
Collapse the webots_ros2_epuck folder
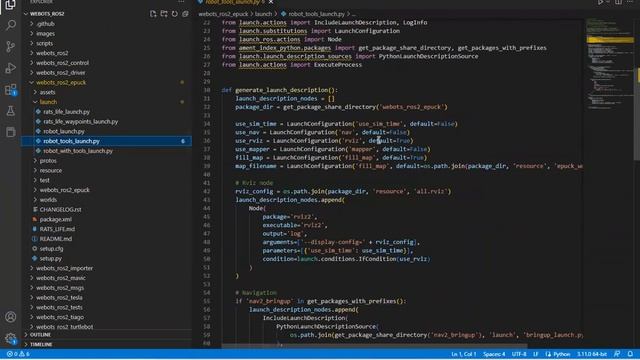[61, 82]
